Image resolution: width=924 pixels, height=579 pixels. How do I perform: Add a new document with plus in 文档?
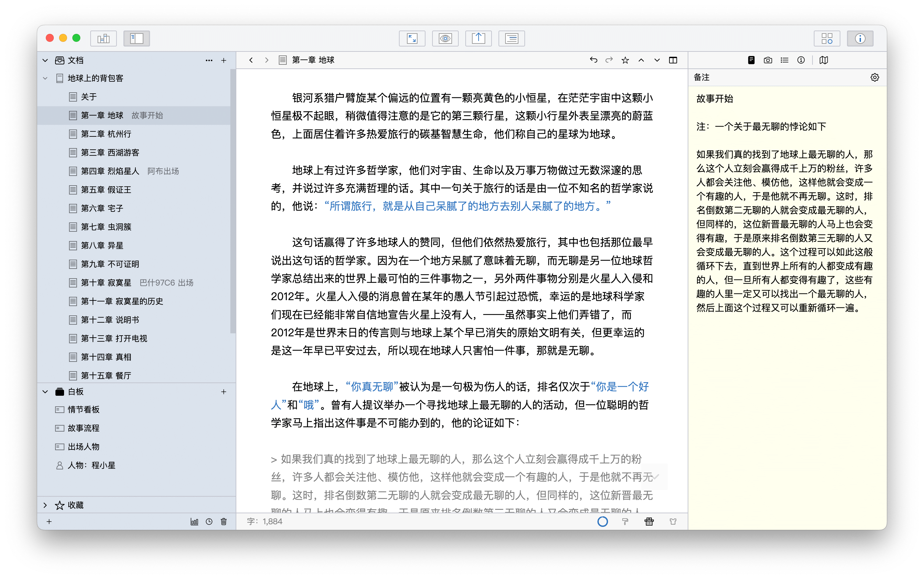[x=224, y=60]
